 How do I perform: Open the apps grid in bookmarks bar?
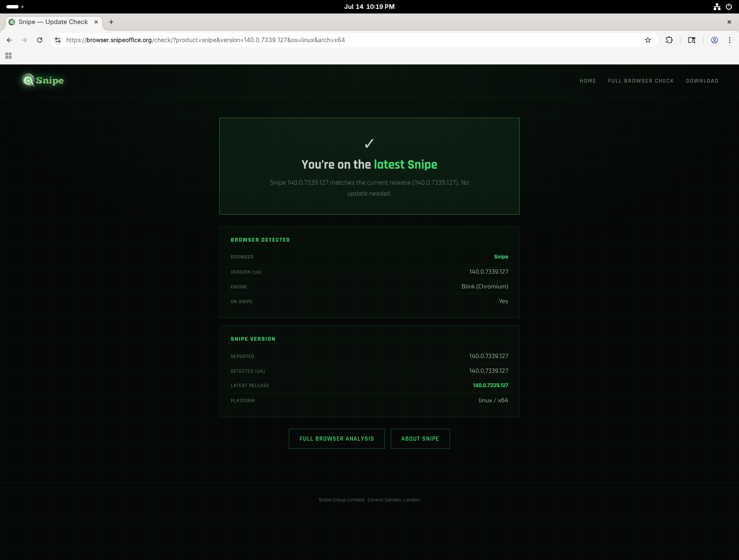click(x=8, y=56)
